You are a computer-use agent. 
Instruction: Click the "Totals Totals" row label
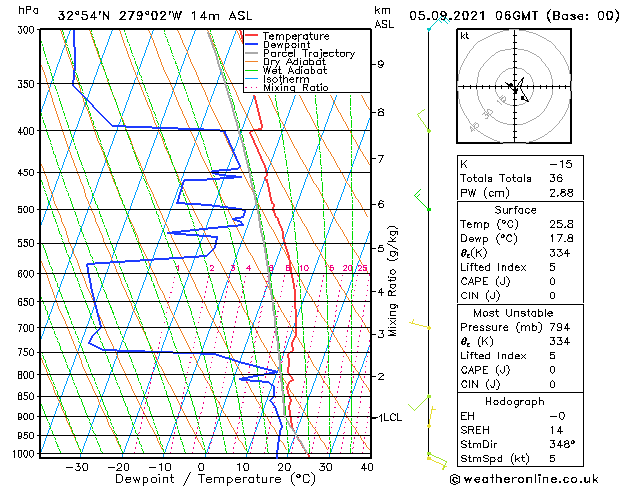[496, 178]
